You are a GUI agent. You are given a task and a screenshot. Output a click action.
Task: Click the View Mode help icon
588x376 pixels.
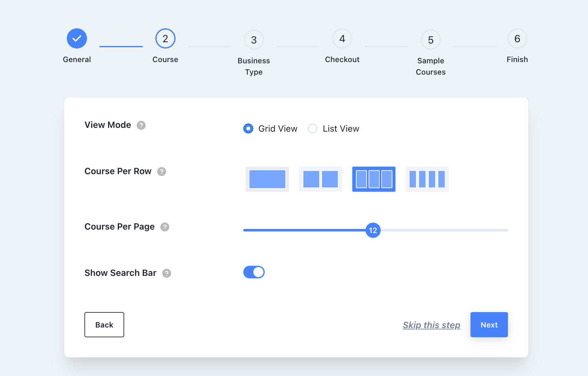click(141, 125)
